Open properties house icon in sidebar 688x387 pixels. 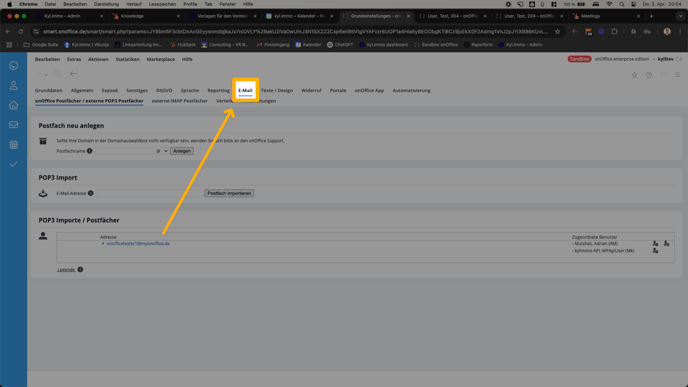14,105
